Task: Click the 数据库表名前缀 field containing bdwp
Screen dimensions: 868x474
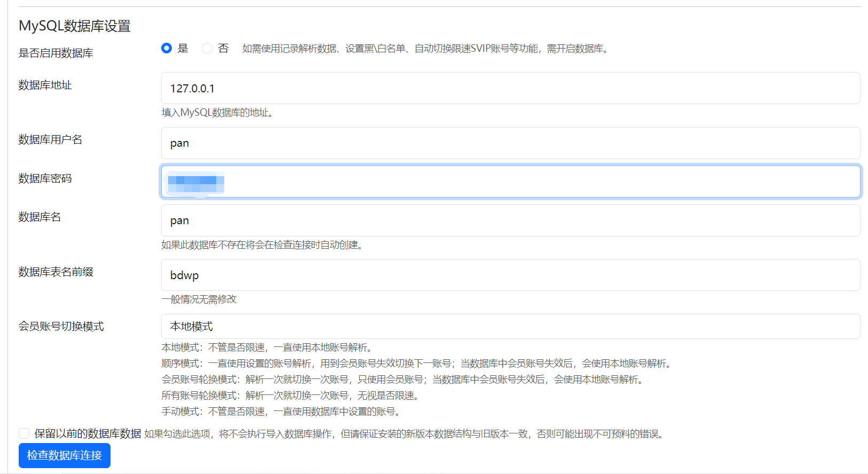Action: 510,275
